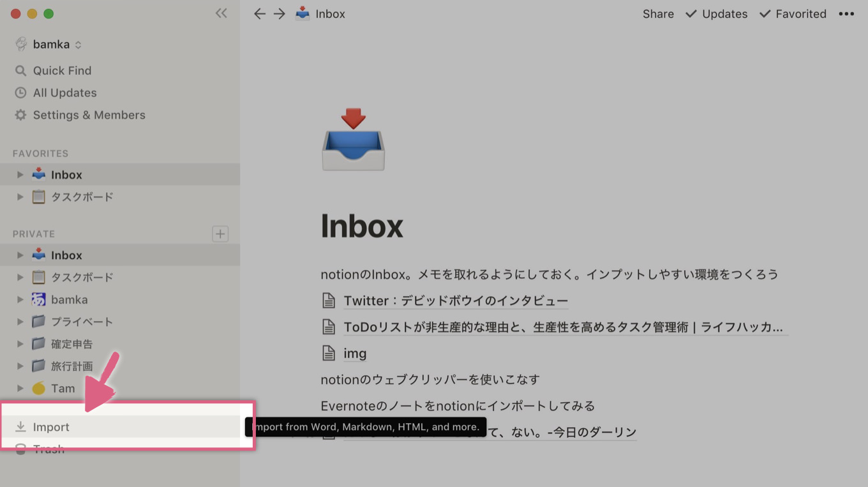Click the Settings gear icon
This screenshot has width=868, height=487.
coord(21,116)
